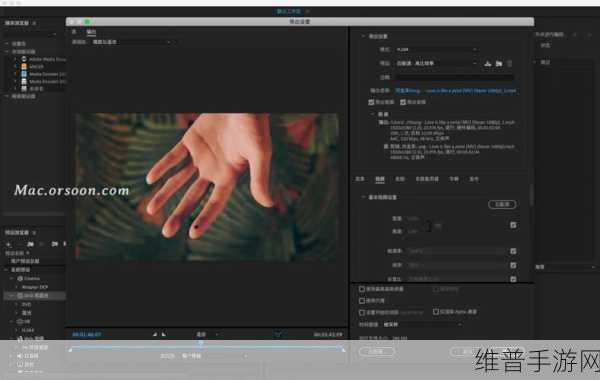Open the 时间插值 帧采样 dropdown

point(422,325)
